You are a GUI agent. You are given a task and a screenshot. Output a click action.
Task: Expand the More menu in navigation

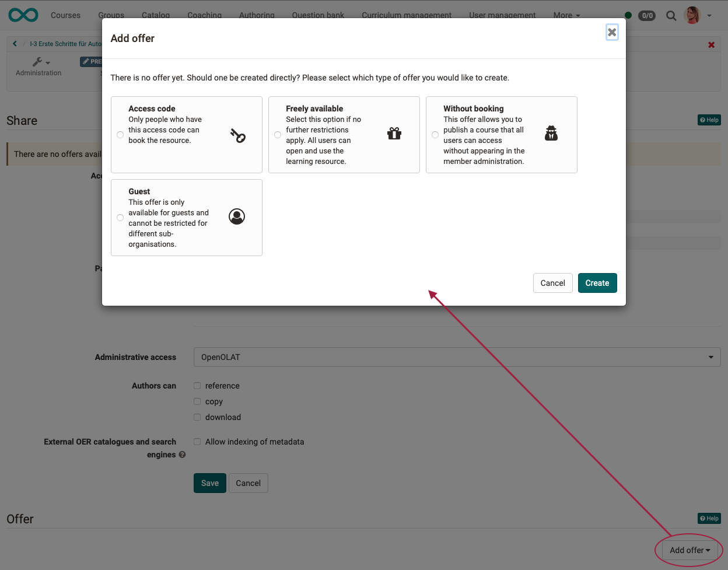[566, 15]
